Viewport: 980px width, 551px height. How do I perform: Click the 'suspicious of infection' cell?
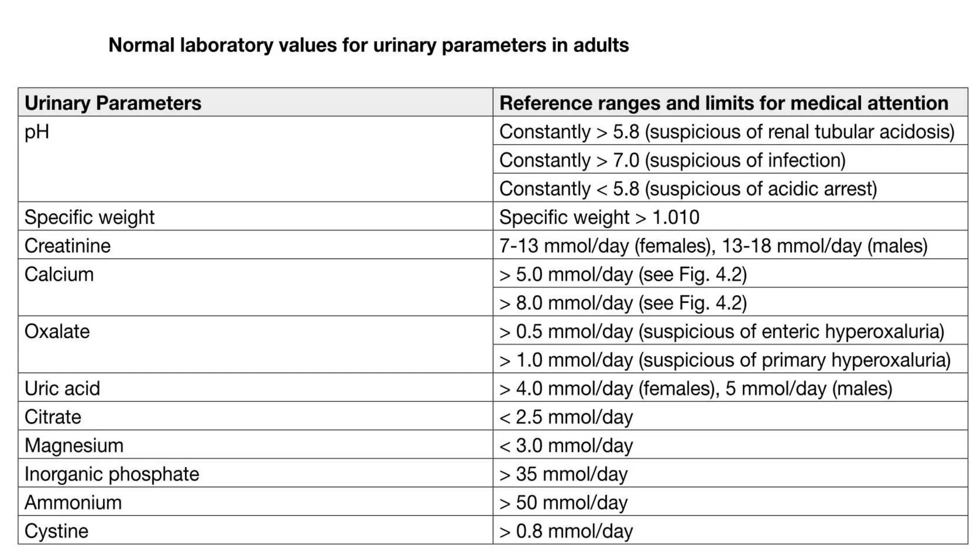tap(730, 159)
